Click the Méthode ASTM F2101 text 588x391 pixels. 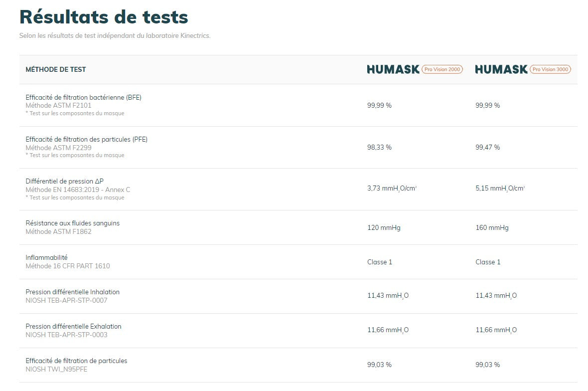click(x=58, y=106)
